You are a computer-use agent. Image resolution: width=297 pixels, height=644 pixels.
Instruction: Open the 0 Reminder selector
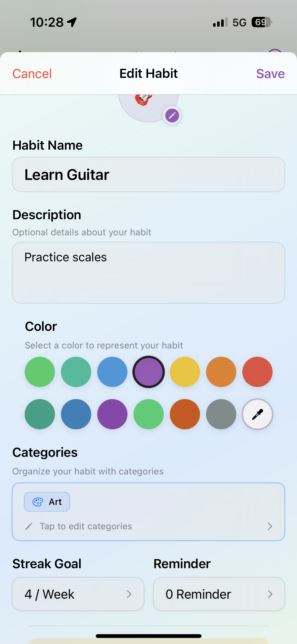(x=219, y=594)
